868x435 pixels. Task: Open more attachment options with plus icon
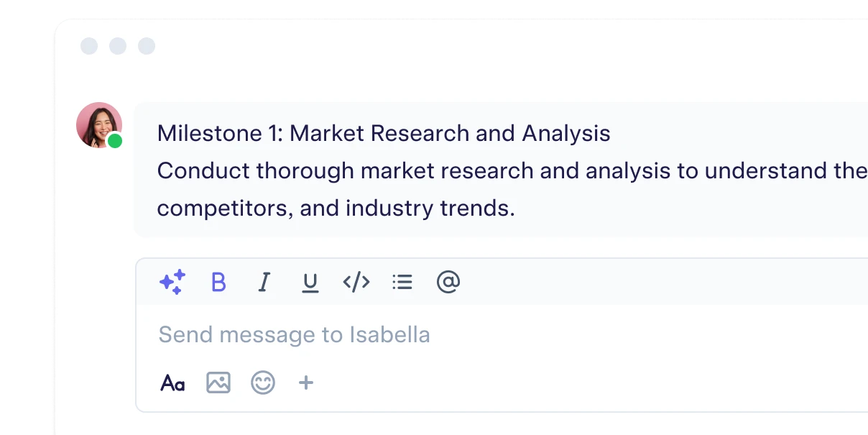tap(306, 383)
